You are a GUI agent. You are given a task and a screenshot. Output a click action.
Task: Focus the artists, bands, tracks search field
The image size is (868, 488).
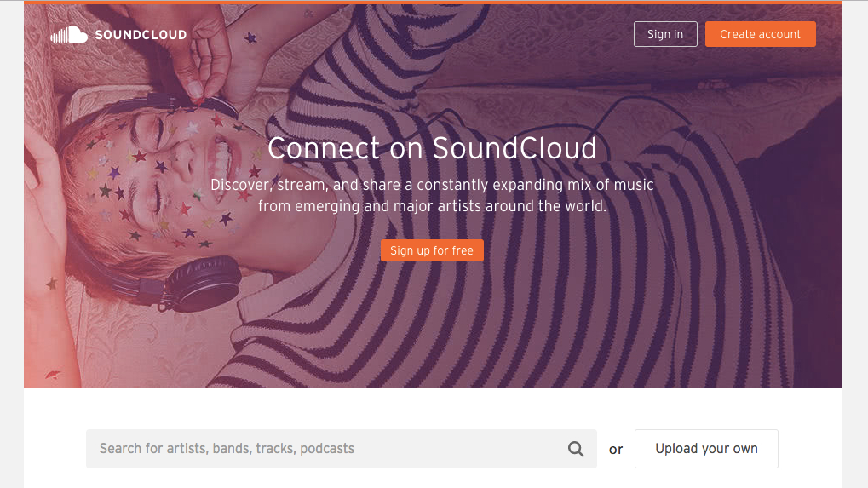point(324,449)
